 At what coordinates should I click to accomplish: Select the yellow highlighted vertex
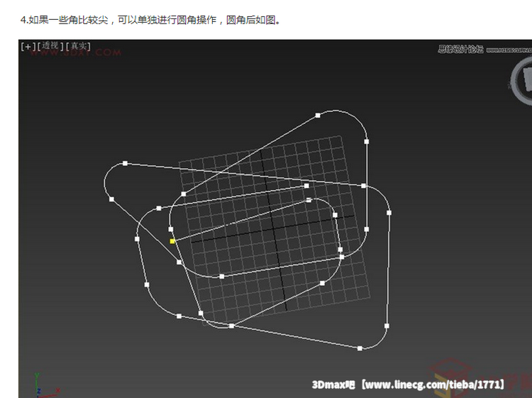172,241
